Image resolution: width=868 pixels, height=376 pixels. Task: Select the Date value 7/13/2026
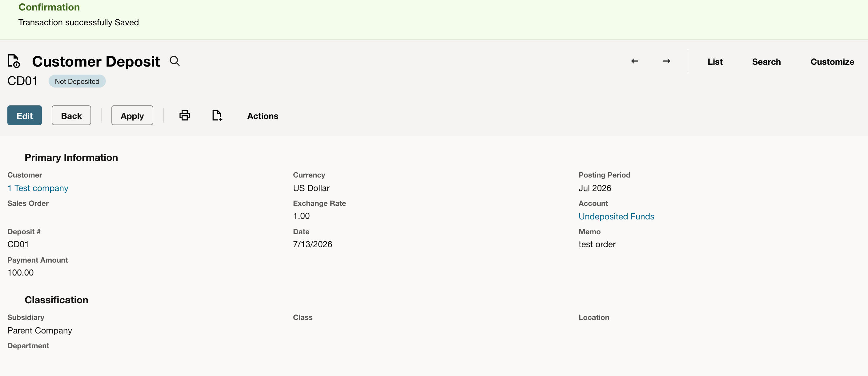(312, 244)
